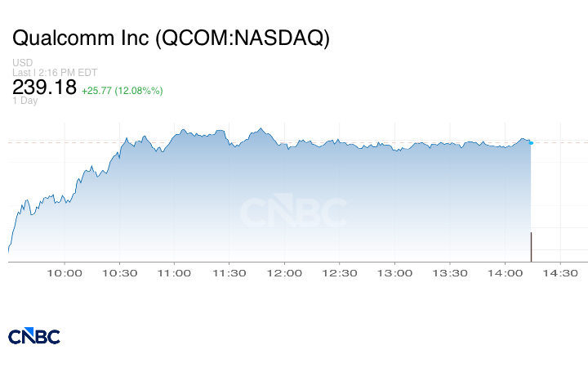Click the 11:00 time axis label
The width and height of the screenshot is (588, 368).
pos(174,273)
